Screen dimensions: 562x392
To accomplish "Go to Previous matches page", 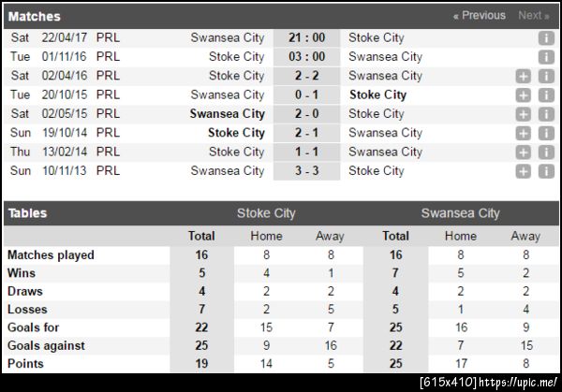I will click(x=479, y=15).
